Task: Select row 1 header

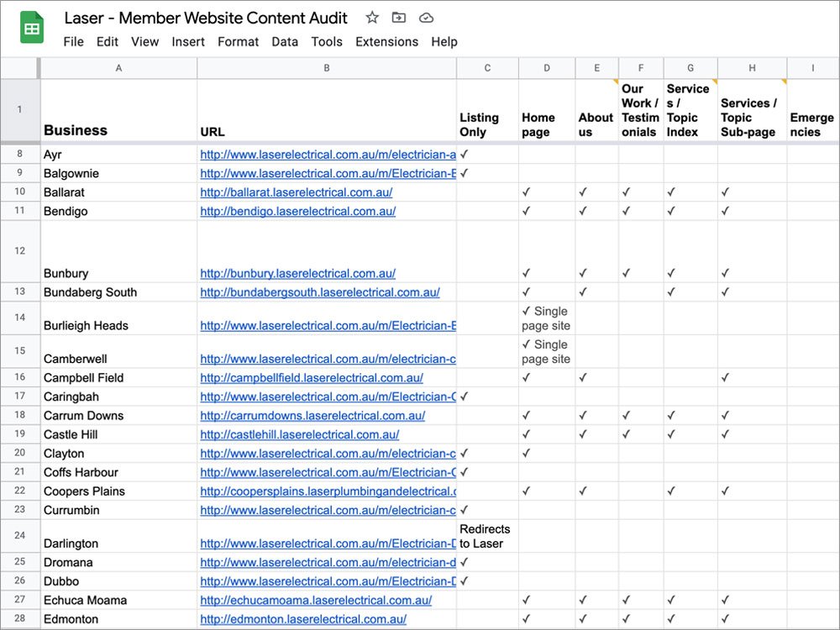Action: coord(20,110)
